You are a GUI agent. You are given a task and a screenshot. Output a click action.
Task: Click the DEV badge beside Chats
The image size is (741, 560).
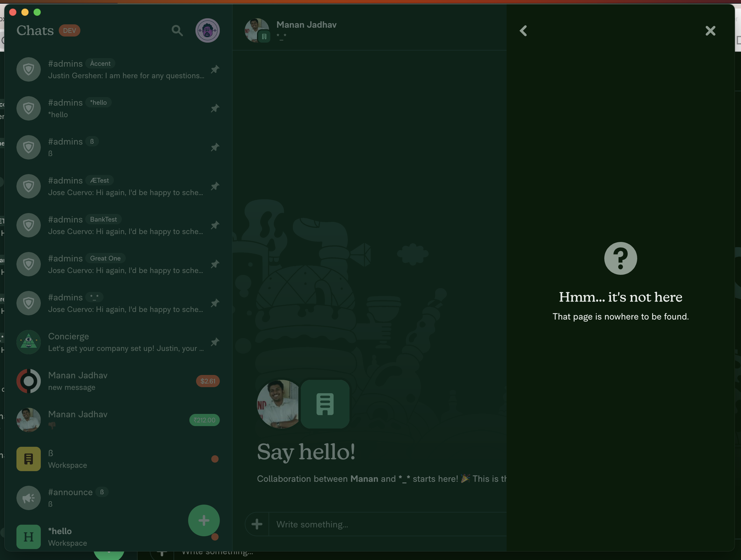pyautogui.click(x=69, y=30)
